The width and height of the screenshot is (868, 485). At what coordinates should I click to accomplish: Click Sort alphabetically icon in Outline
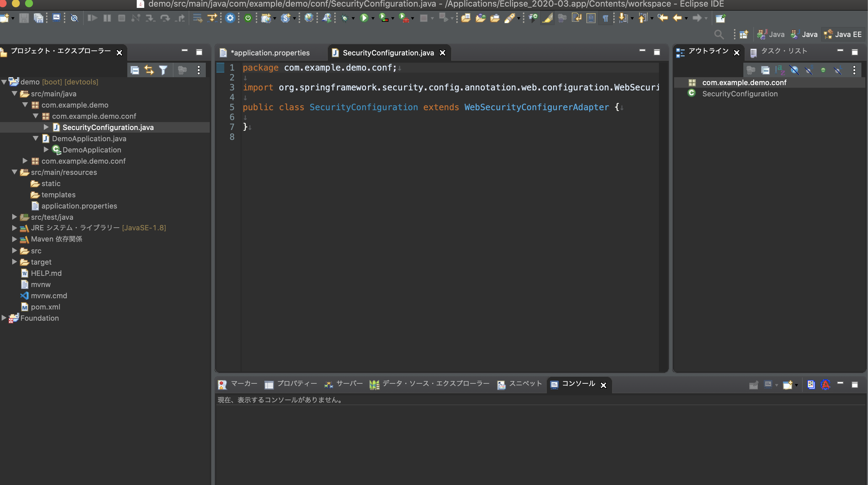point(780,70)
